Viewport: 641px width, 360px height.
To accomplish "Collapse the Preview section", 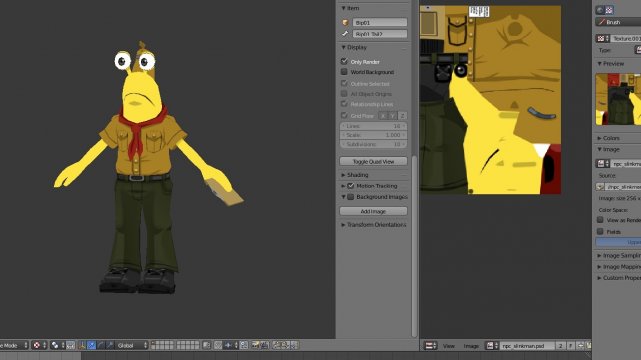I will coord(599,64).
